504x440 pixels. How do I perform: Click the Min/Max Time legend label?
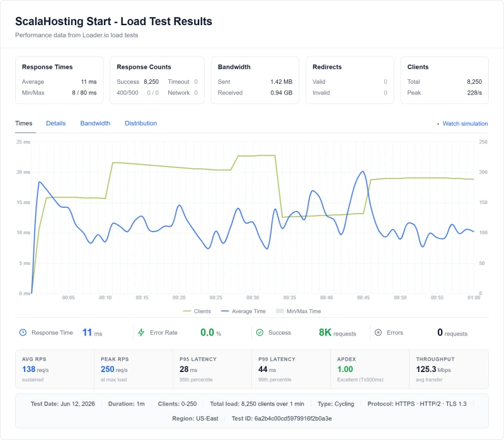(304, 311)
